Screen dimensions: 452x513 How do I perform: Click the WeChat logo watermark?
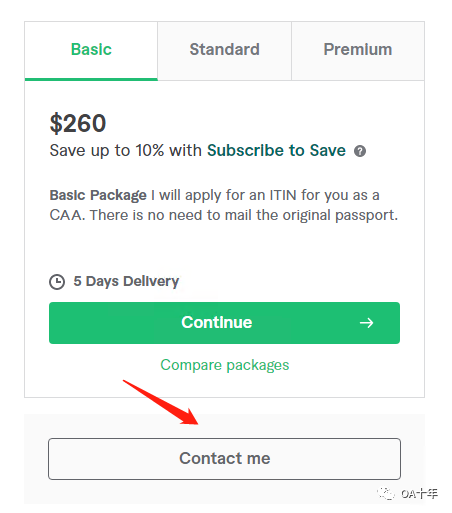click(x=386, y=493)
